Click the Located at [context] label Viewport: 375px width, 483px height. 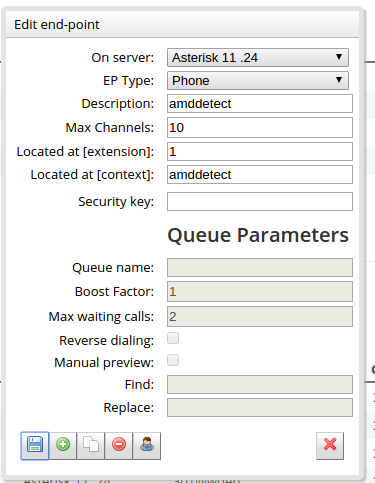pos(92,175)
